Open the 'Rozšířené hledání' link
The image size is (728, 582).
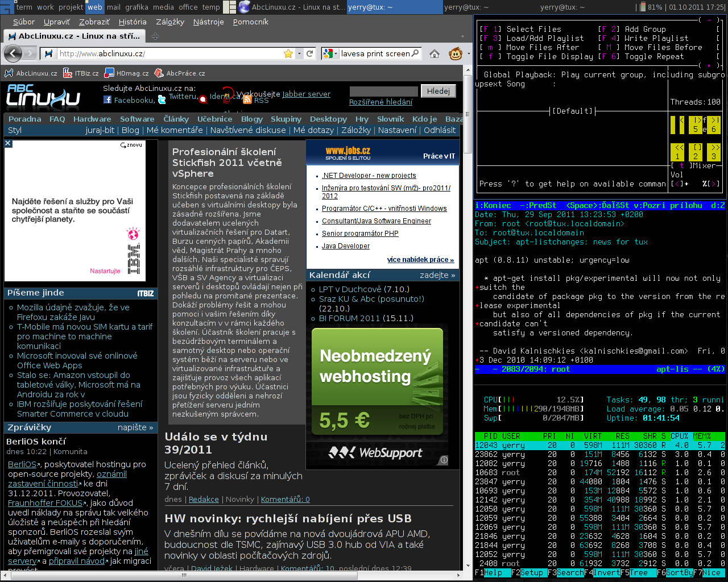tap(380, 102)
